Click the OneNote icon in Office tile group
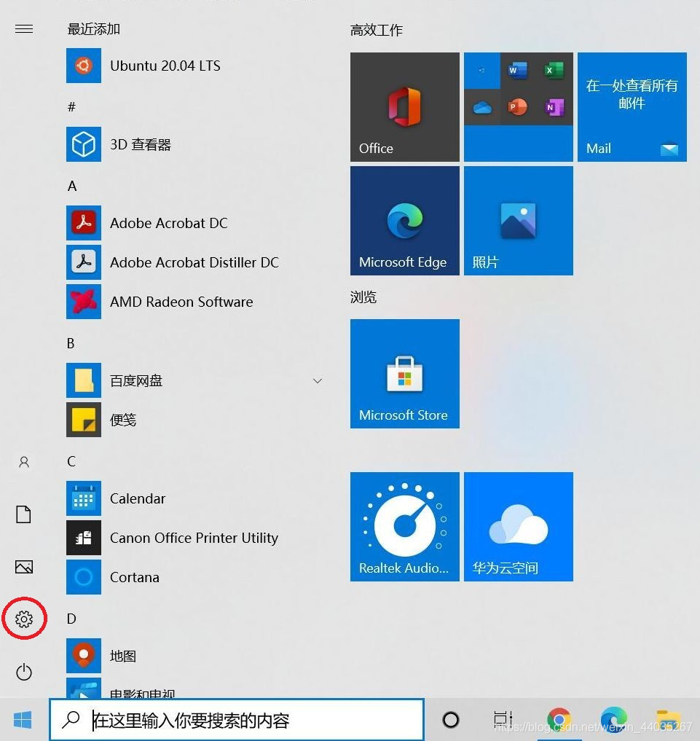Viewport: 700px width, 741px height. pyautogui.click(x=554, y=107)
